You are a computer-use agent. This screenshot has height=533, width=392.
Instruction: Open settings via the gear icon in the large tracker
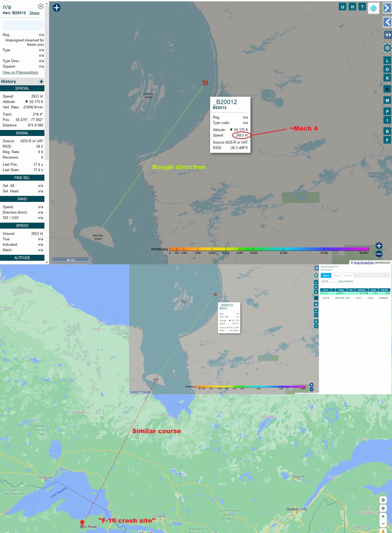pos(387,48)
